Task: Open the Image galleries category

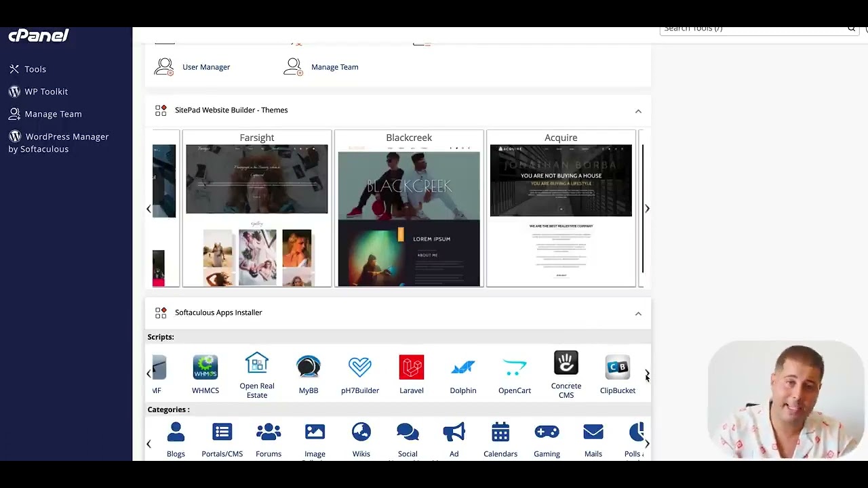Action: click(315, 441)
